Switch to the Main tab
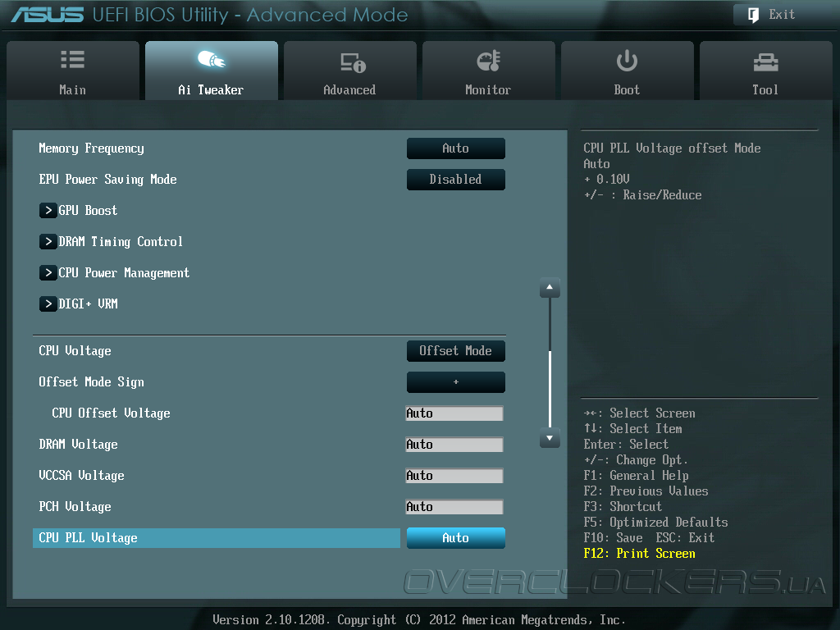The width and height of the screenshot is (840, 630). click(73, 71)
